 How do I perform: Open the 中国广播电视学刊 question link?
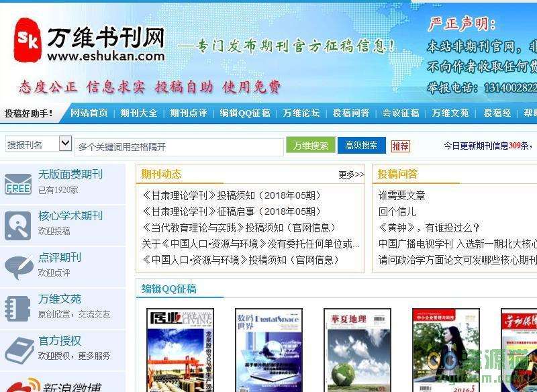click(x=457, y=244)
